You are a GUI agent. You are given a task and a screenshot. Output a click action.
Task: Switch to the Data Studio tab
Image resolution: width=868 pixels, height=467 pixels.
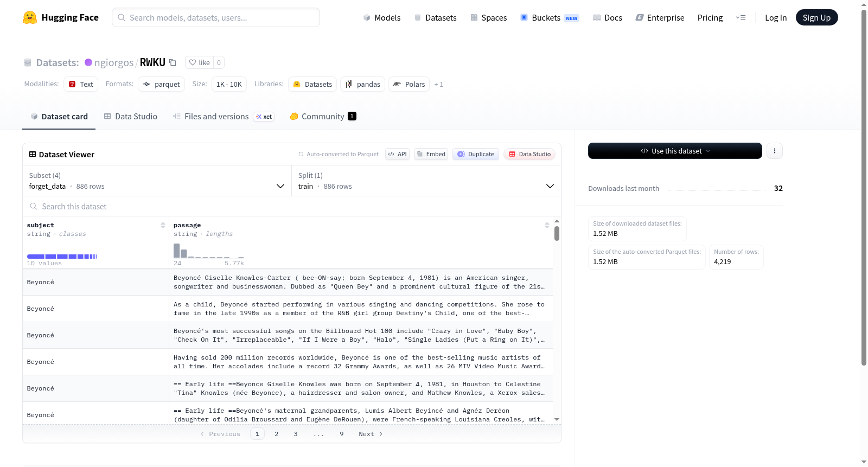tap(131, 117)
